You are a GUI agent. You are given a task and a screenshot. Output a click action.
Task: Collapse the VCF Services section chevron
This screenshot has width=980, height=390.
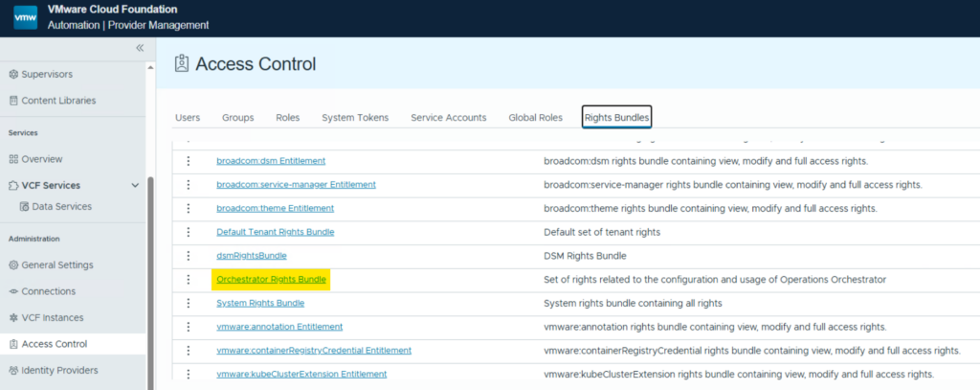click(x=135, y=186)
